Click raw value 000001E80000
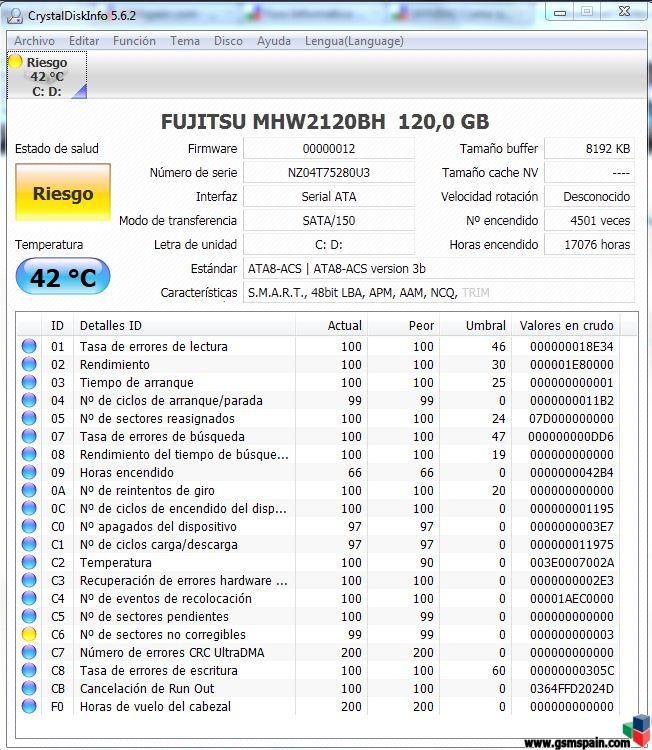 tap(572, 364)
